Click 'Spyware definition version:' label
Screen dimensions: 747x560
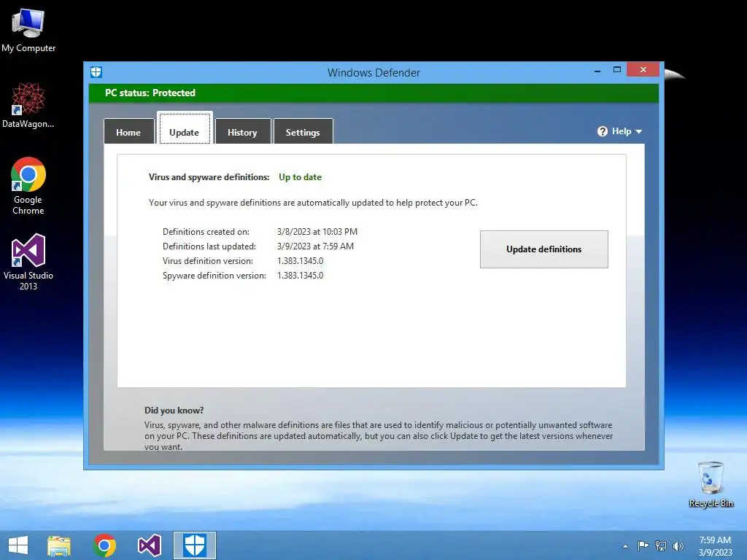point(214,276)
